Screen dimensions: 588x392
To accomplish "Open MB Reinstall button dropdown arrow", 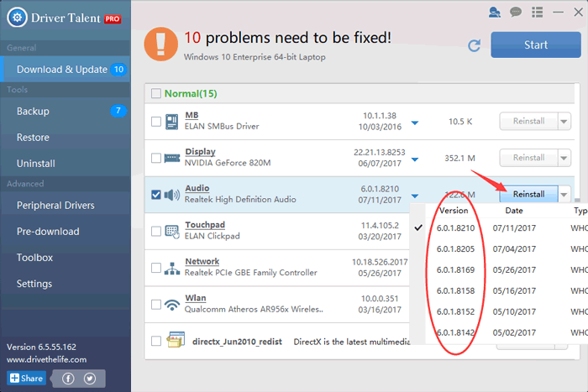I will [564, 122].
